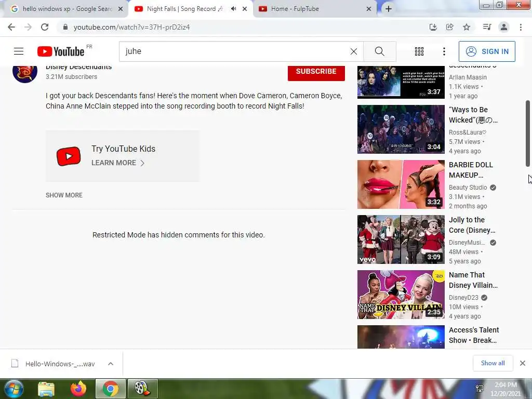Image resolution: width=532 pixels, height=399 pixels.
Task: Click the SIGN IN button
Action: [487, 51]
